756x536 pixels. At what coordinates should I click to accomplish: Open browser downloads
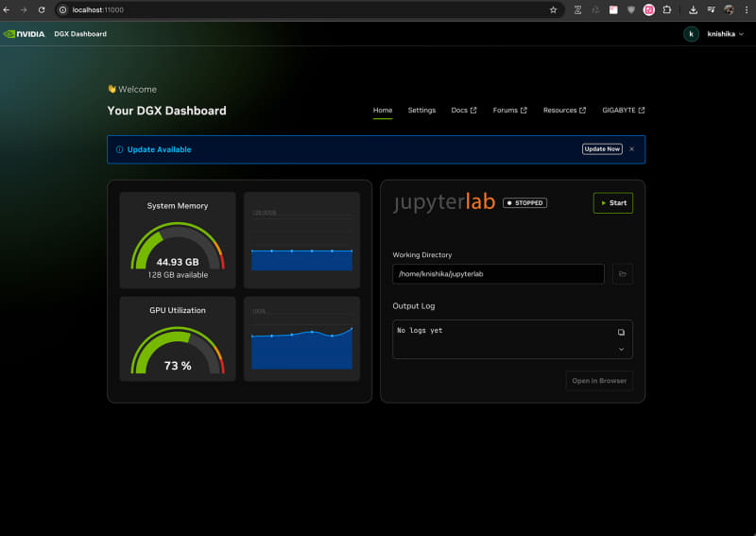(693, 9)
